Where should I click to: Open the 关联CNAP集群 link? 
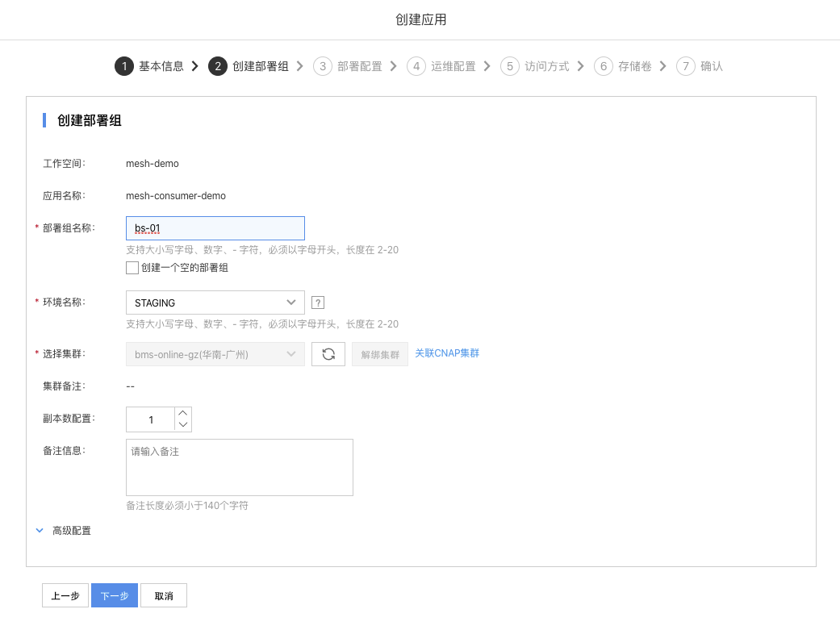[447, 353]
